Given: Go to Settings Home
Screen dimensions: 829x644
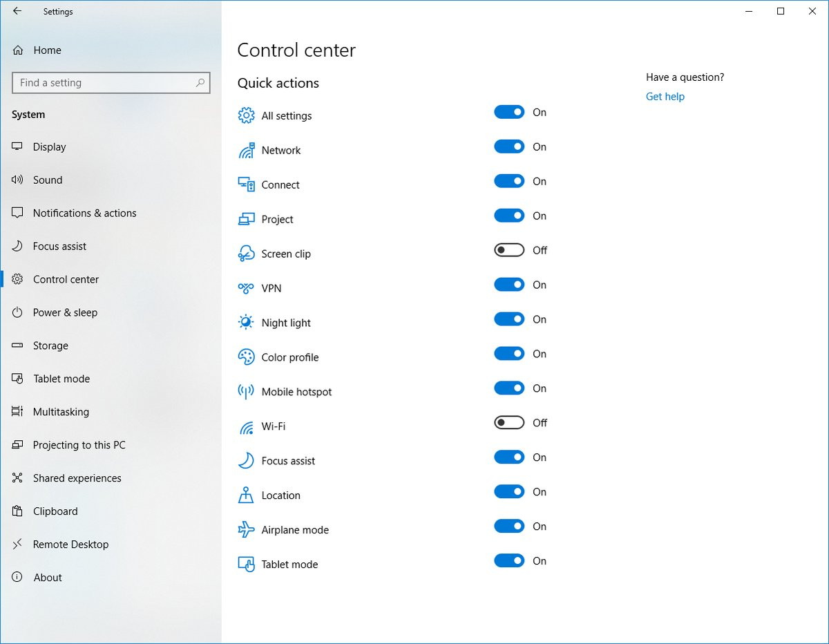Looking at the screenshot, I should click(47, 50).
